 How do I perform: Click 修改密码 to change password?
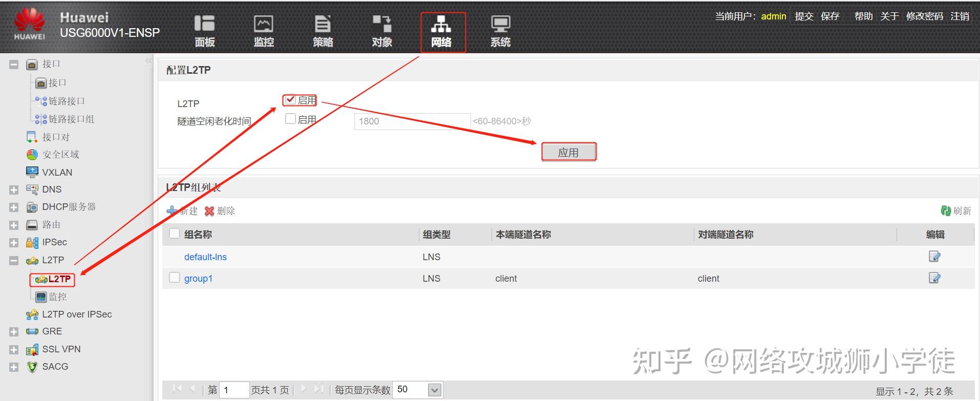(924, 16)
